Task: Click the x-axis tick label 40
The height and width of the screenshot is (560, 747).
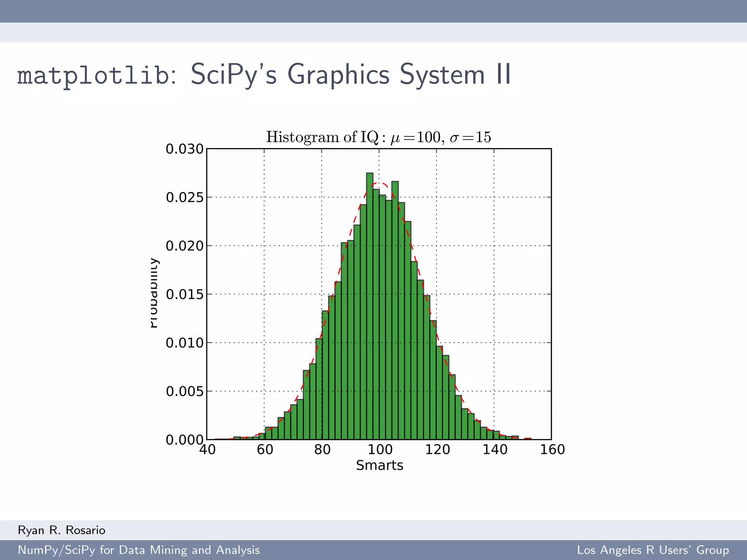Action: coord(208,450)
